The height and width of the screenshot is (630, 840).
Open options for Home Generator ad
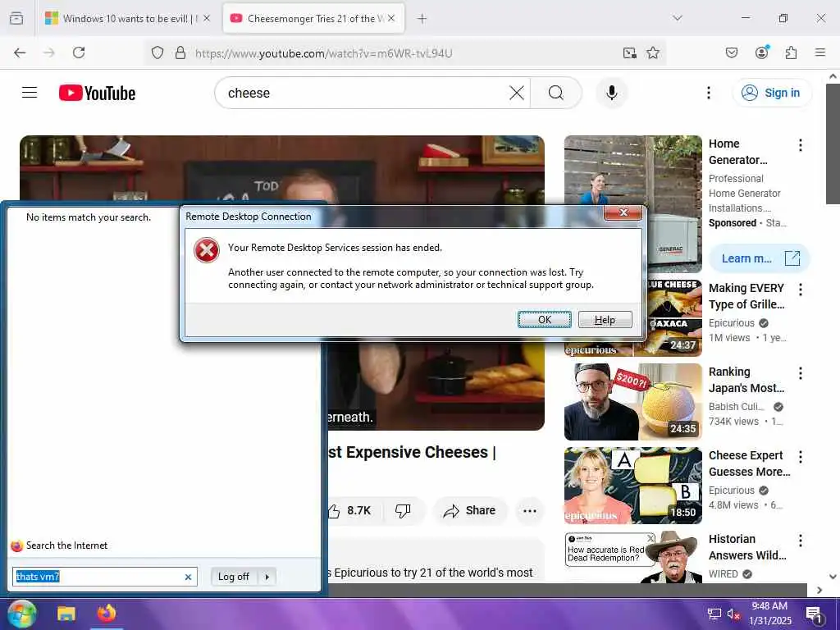[x=801, y=145]
